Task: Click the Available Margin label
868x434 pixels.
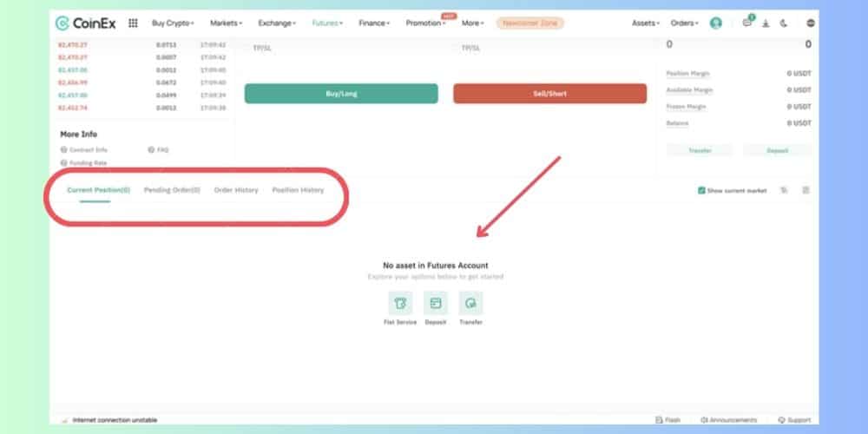Action: click(x=690, y=90)
